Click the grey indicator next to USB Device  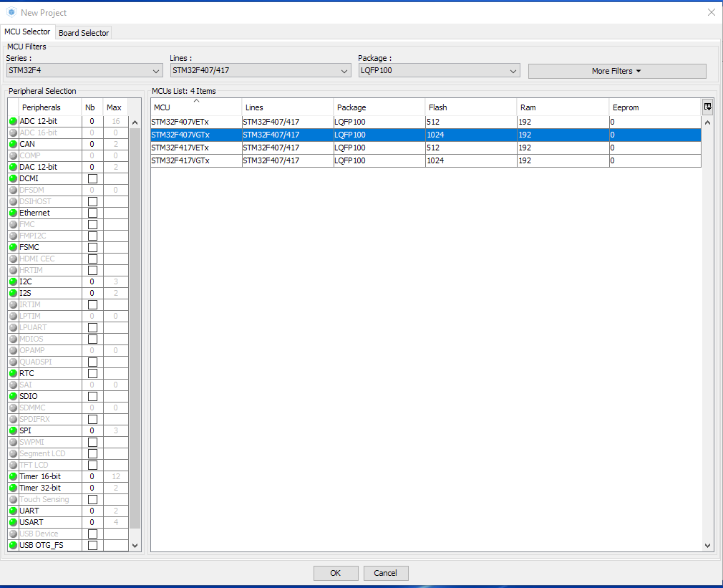[x=14, y=534]
